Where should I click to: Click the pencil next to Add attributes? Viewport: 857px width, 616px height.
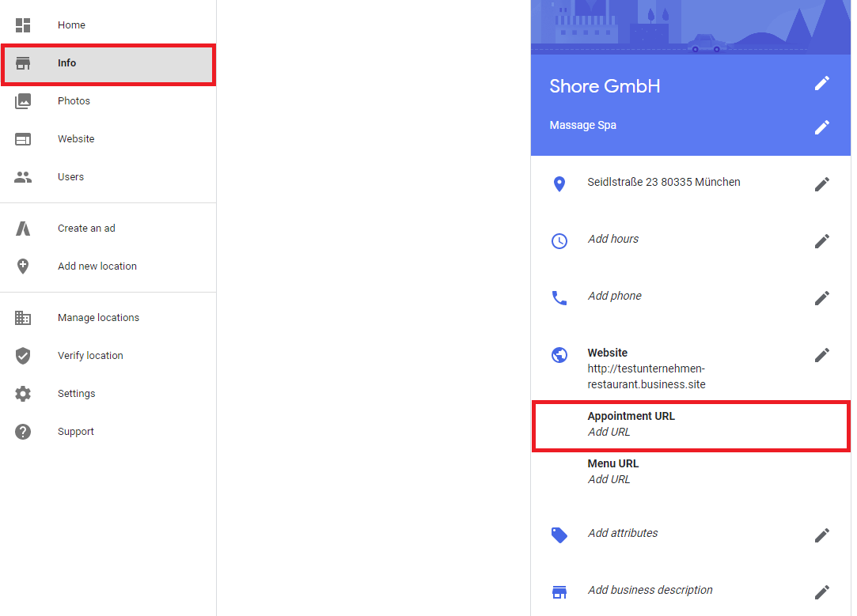pyautogui.click(x=822, y=535)
